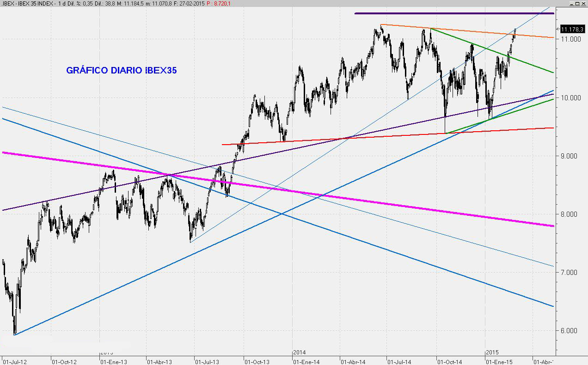This screenshot has height=365, width=588.
Task: Click the 6.000 level on price axis
Action: [572, 331]
